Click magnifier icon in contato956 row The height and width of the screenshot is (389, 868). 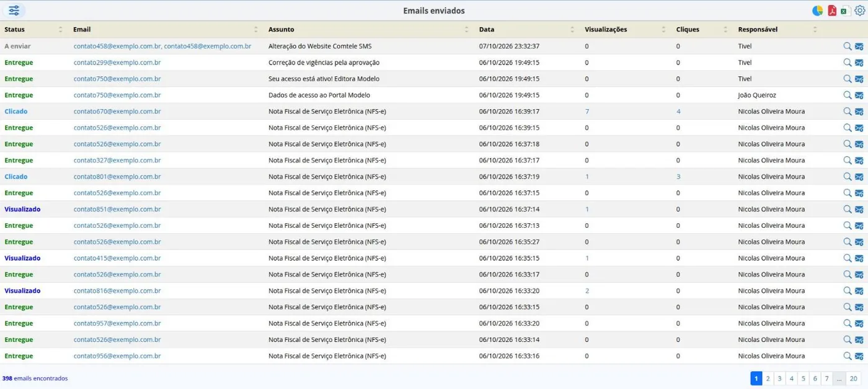coord(848,355)
